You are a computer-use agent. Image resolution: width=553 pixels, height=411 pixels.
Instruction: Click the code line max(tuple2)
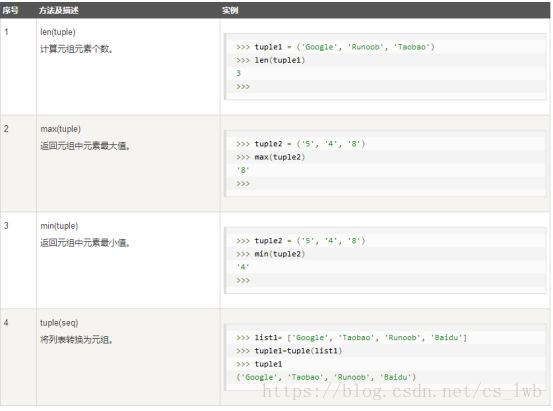(x=271, y=157)
